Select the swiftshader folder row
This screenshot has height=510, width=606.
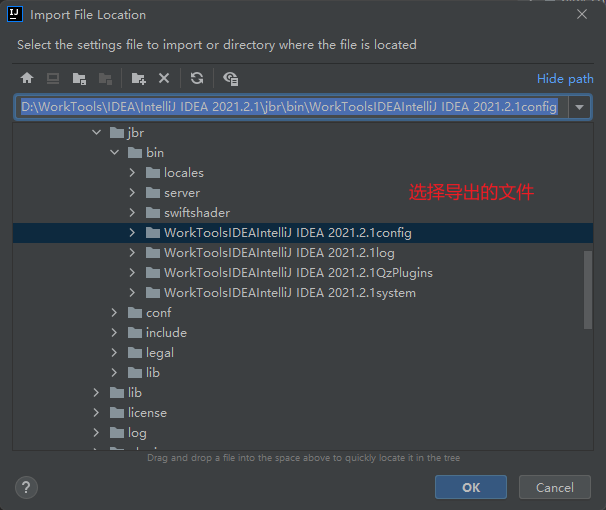(x=303, y=212)
